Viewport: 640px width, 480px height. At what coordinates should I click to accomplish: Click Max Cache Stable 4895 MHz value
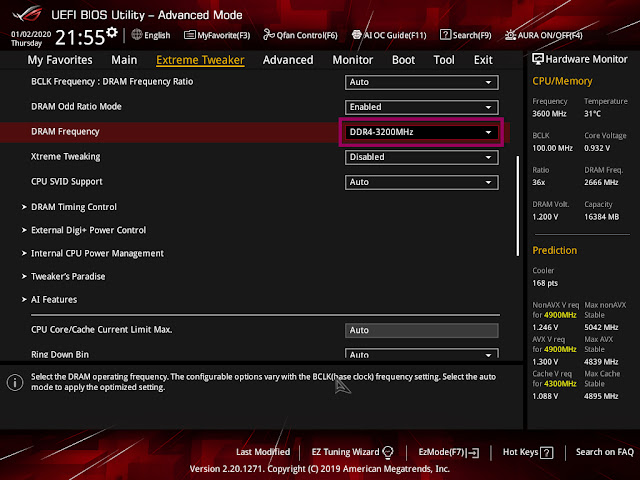point(601,396)
